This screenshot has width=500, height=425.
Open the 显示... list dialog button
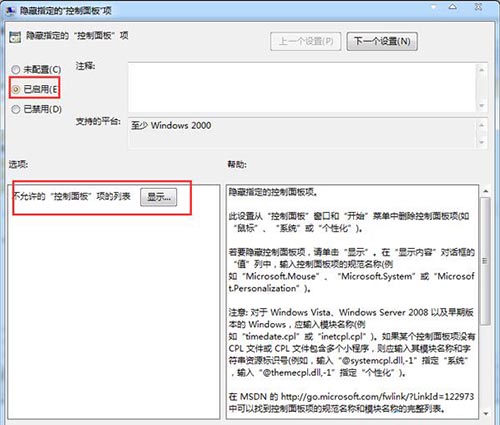(x=159, y=197)
